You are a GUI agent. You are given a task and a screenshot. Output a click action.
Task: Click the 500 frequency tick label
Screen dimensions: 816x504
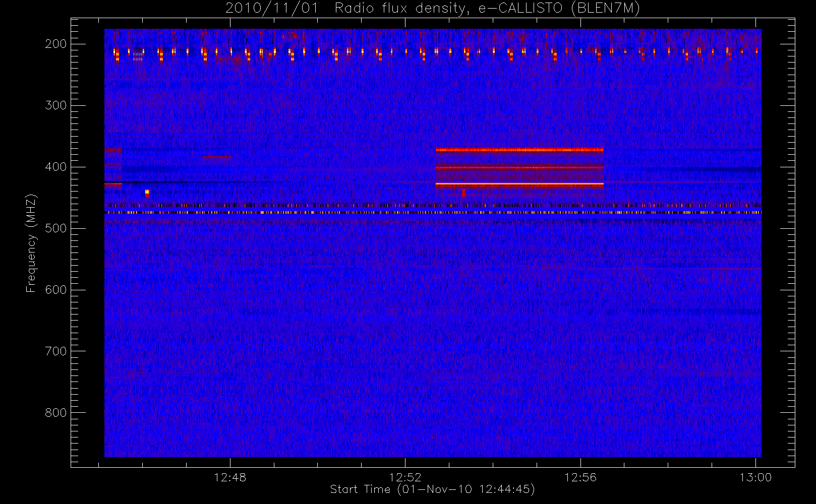tap(56, 228)
